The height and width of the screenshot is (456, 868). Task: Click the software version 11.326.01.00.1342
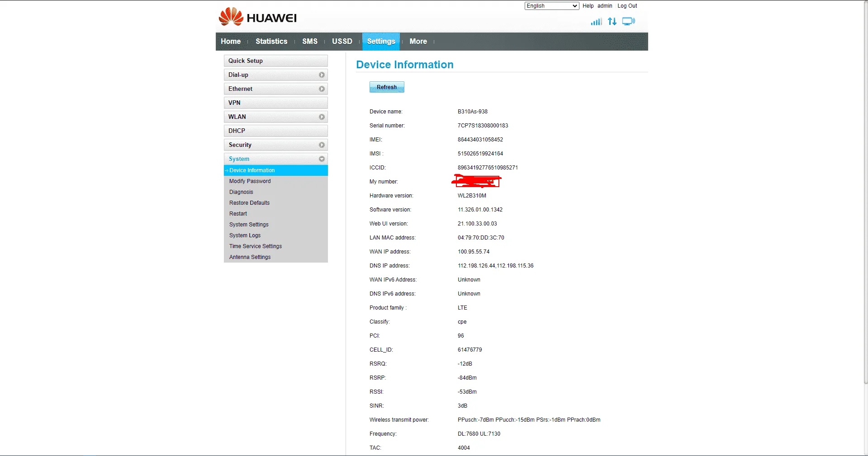480,210
